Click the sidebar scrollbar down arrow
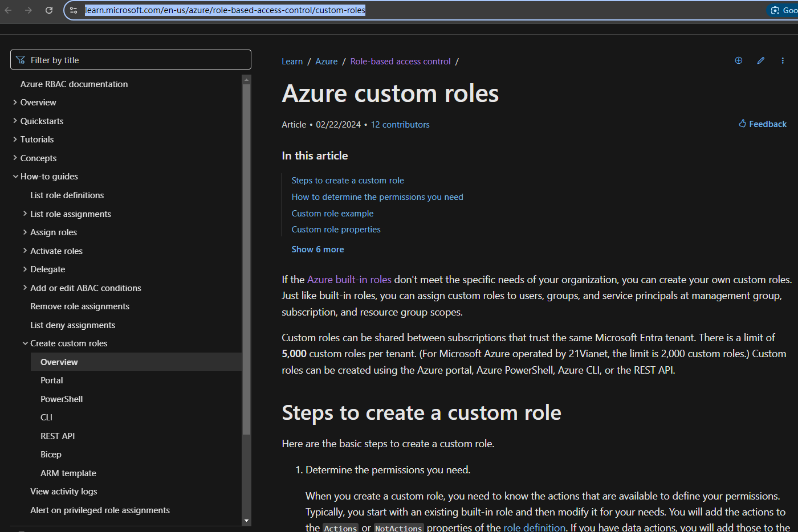 246,521
